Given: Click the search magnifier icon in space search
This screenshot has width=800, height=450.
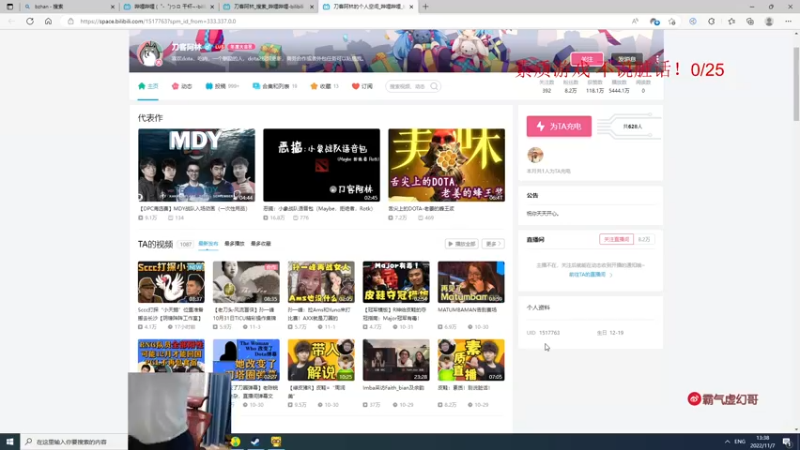Looking at the screenshot, I should (x=434, y=86).
